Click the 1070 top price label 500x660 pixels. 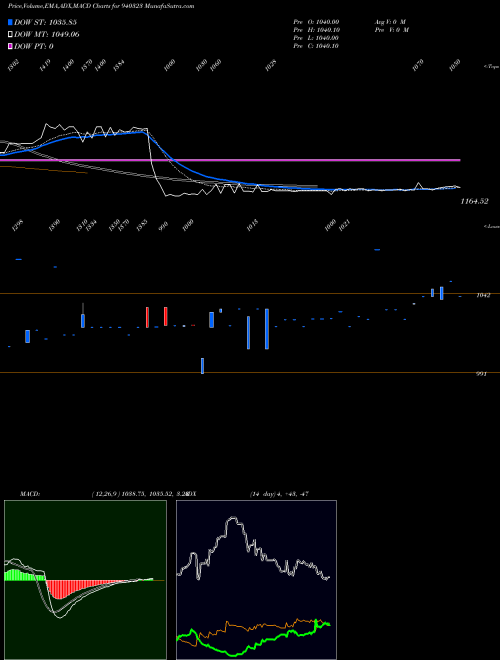pyautogui.click(x=418, y=66)
